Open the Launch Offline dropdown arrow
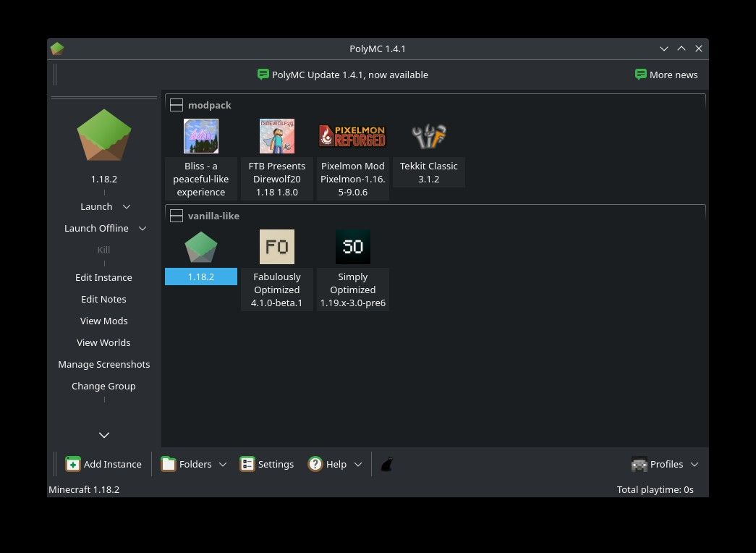 (x=143, y=228)
